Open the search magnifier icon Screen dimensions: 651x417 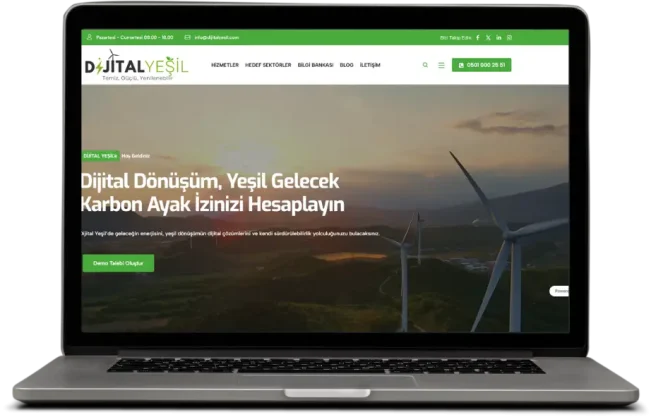click(425, 65)
